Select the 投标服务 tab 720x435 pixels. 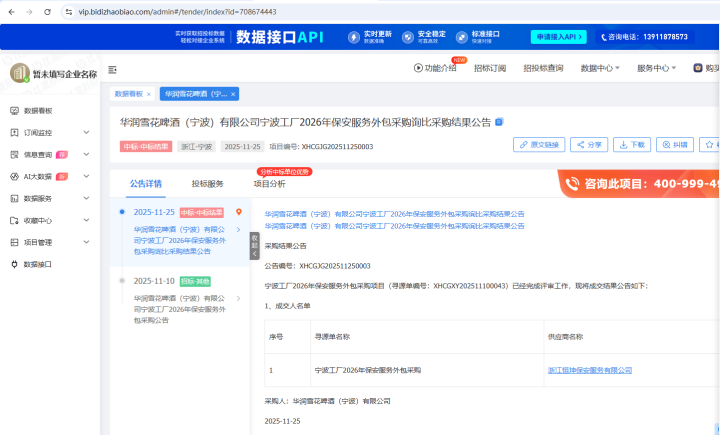208,184
